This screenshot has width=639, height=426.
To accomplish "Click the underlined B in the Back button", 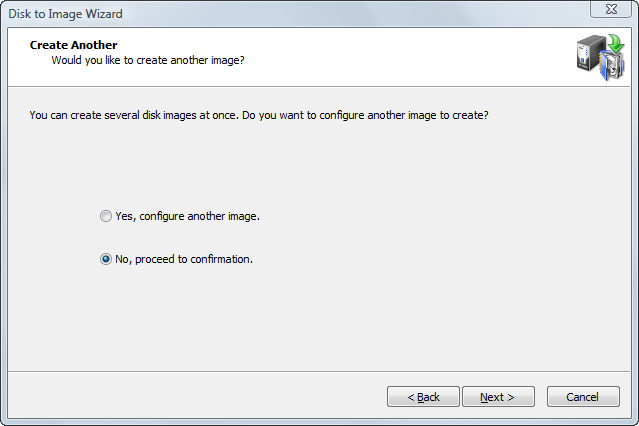I will point(420,397).
